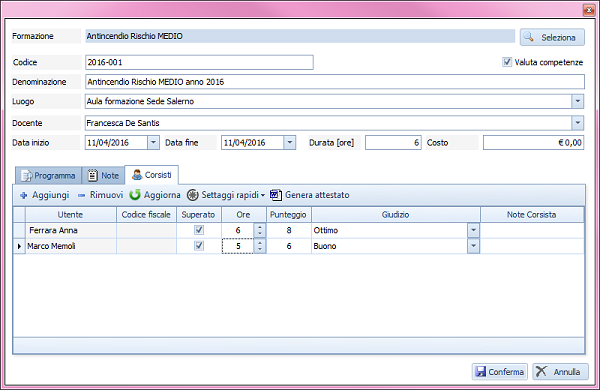This screenshot has height=390, width=600.
Task: Click the Codice fiscale cell for Ferrara Anna
Action: point(146,230)
